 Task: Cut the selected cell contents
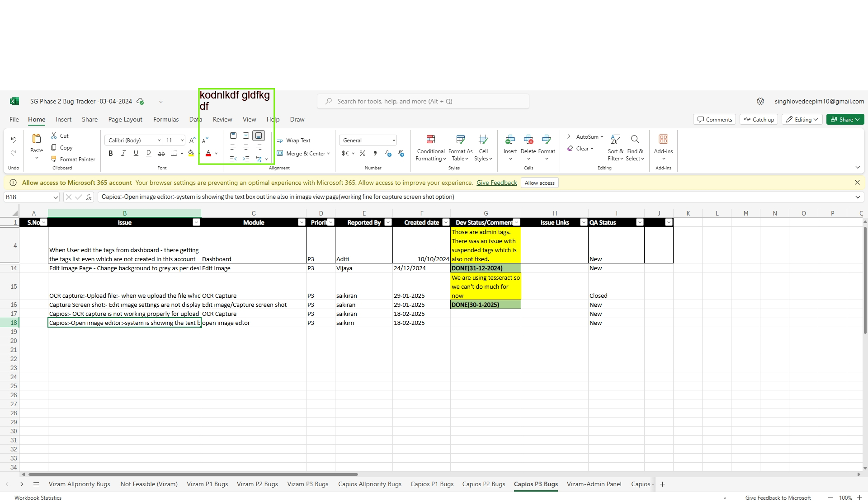point(60,136)
